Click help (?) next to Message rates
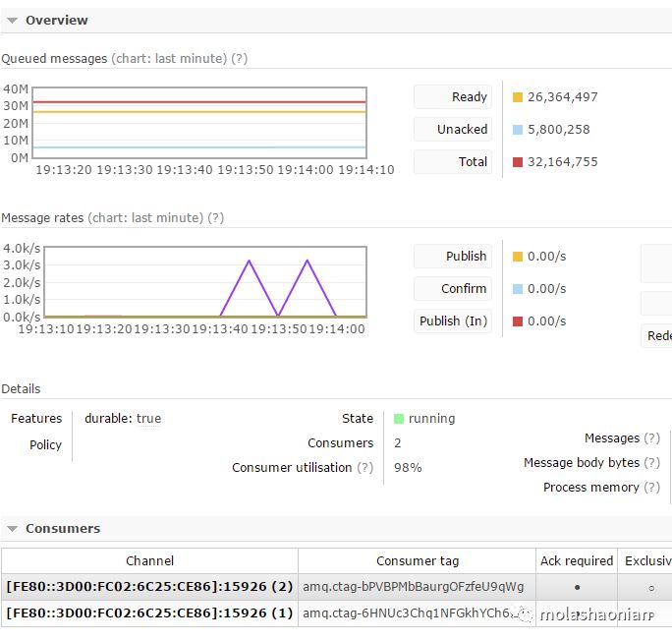 tap(215, 218)
